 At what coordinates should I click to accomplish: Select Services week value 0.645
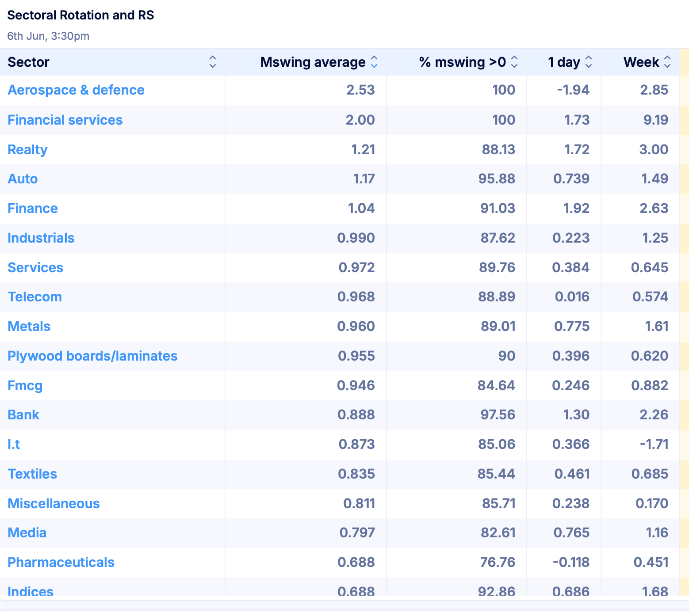tap(650, 268)
